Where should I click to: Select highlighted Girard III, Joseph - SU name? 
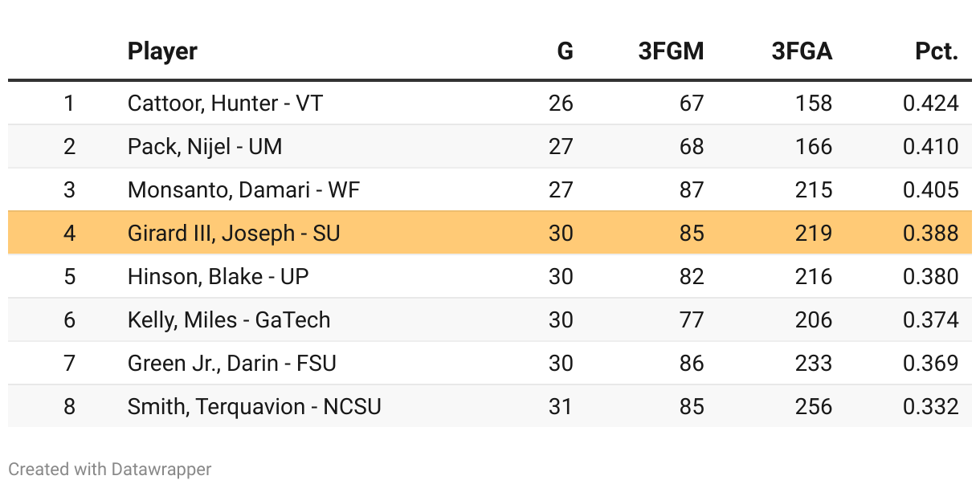pos(234,234)
